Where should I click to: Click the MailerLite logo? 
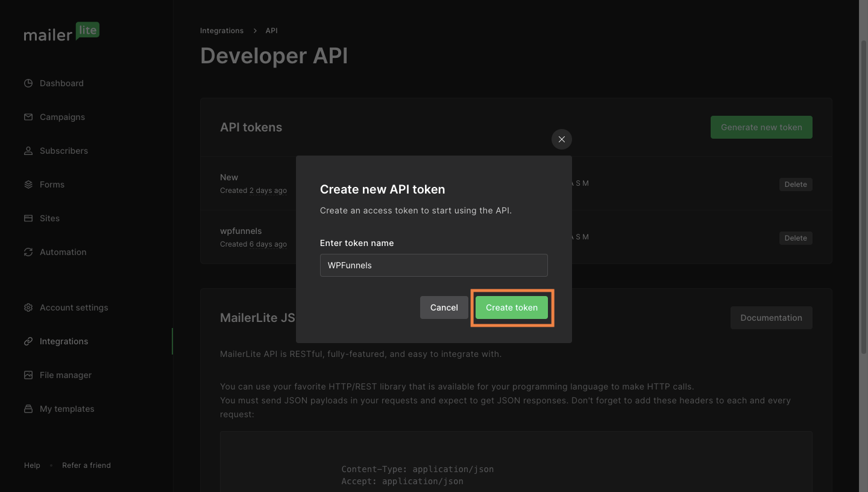click(61, 32)
